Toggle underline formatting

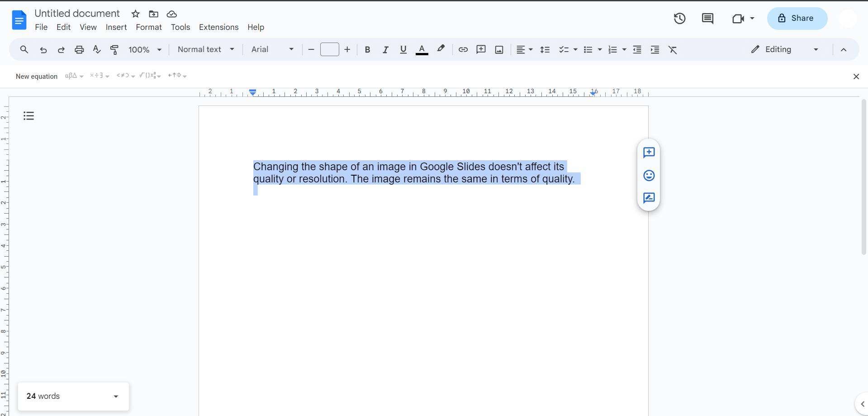coord(403,50)
